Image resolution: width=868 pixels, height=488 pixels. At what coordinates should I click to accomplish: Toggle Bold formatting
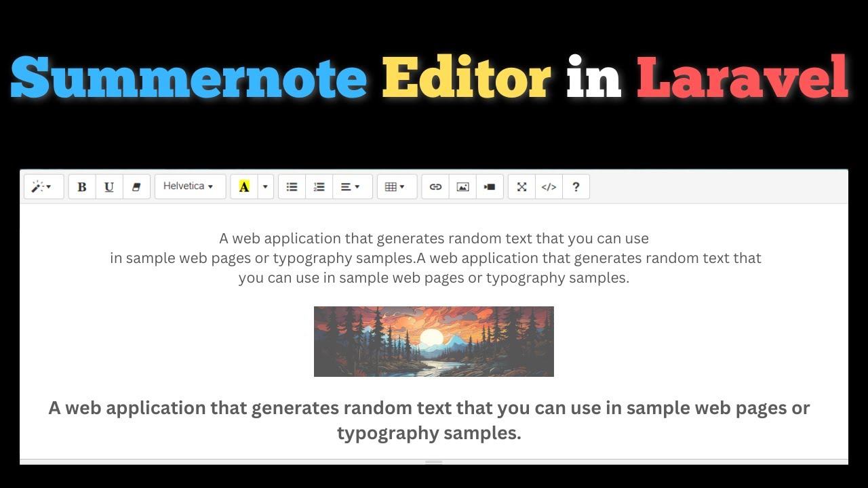tap(82, 187)
